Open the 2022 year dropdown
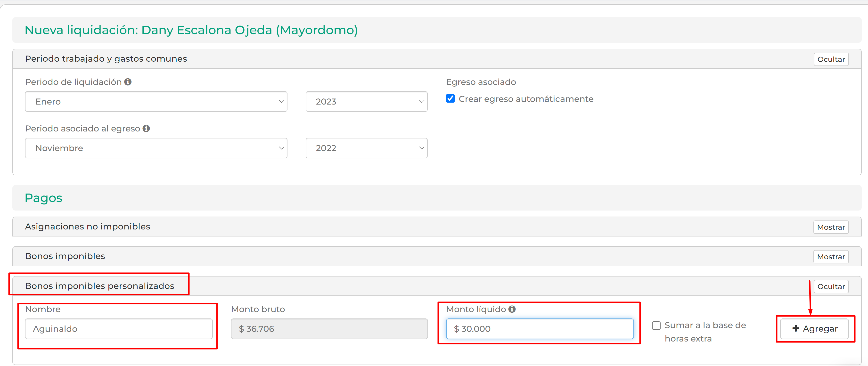The height and width of the screenshot is (366, 868). pos(366,148)
